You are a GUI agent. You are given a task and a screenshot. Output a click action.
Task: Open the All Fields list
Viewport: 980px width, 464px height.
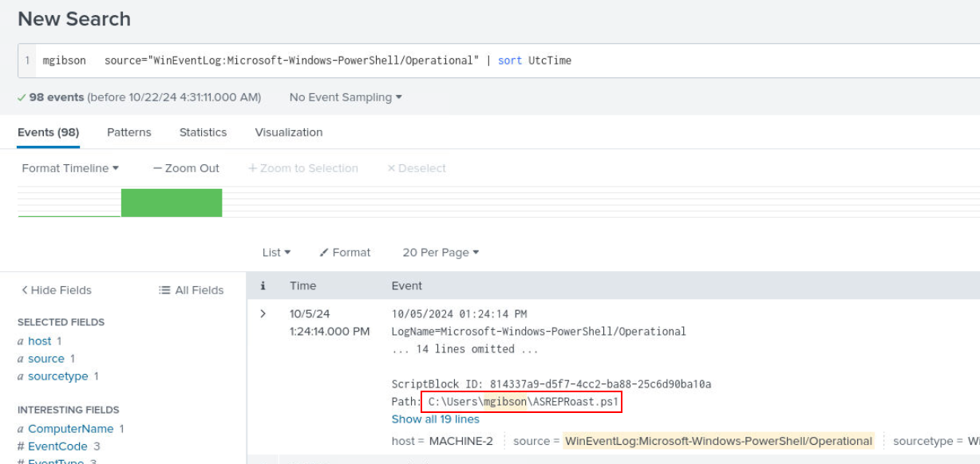click(192, 290)
